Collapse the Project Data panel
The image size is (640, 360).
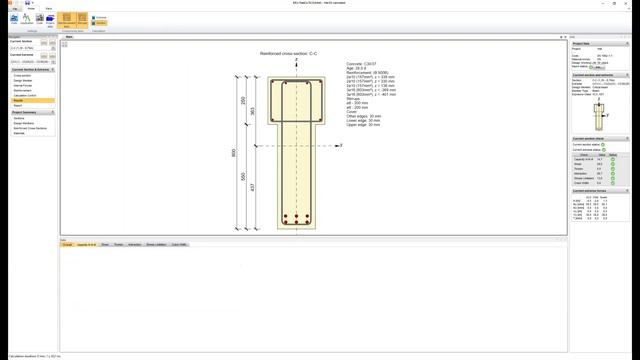point(627,44)
